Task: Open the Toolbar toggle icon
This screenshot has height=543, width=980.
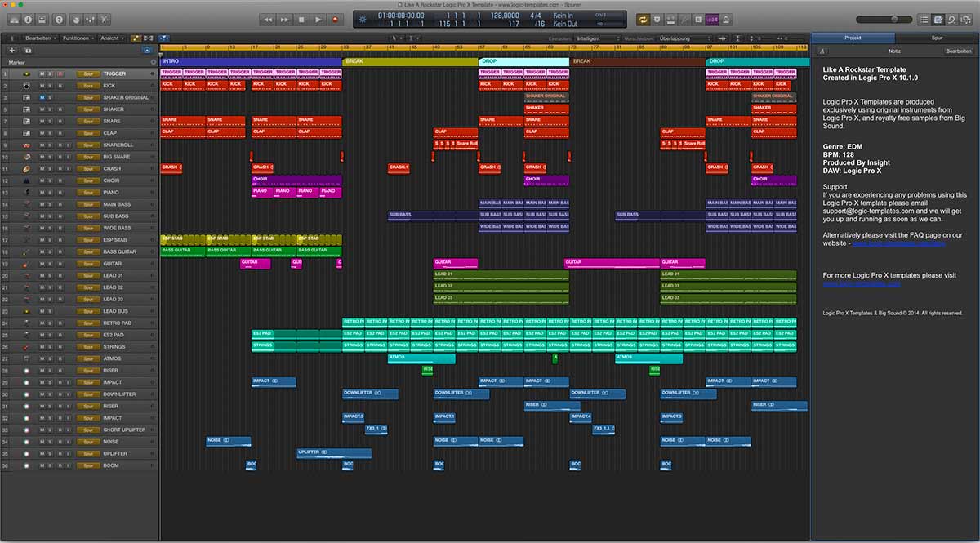Action: (42, 19)
